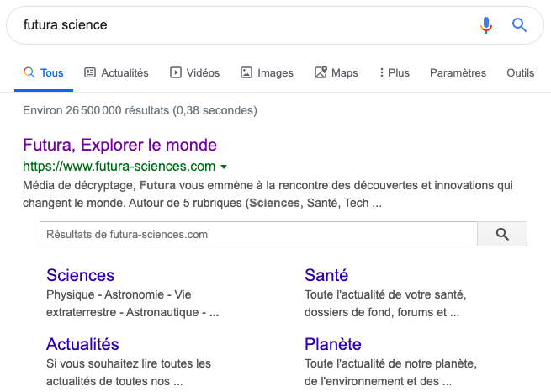Click the blue magnifier search icon
551x392 pixels.
pos(519,25)
